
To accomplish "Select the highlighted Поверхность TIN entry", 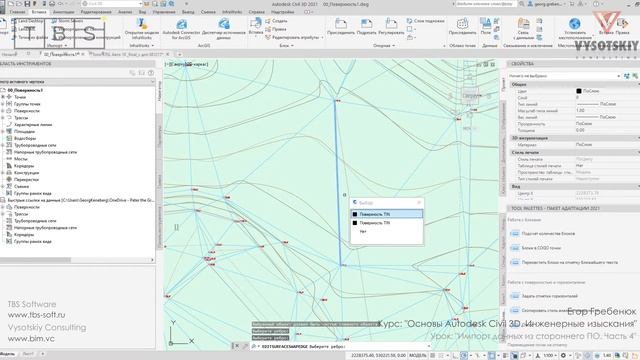I will point(387,214).
